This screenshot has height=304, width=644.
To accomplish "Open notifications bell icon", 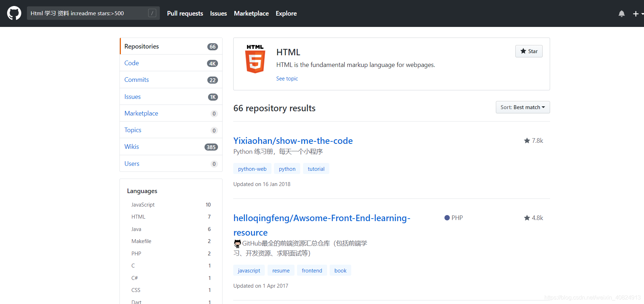I will 621,13.
